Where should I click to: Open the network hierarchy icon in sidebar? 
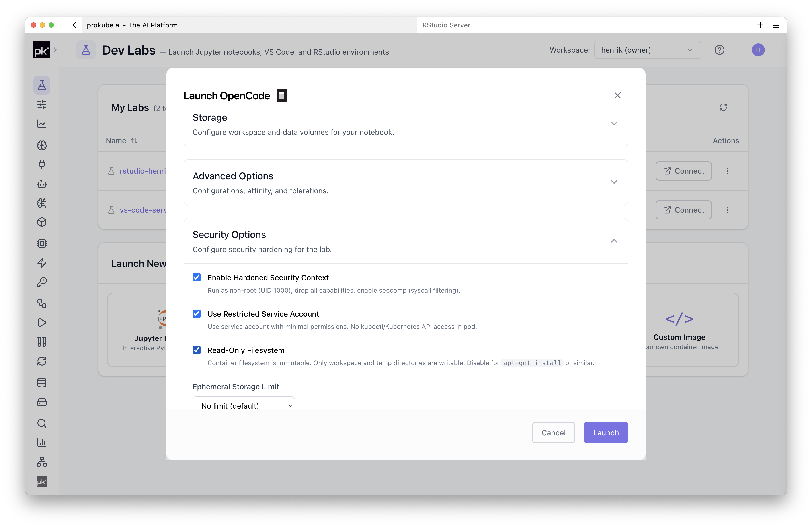pos(42,462)
